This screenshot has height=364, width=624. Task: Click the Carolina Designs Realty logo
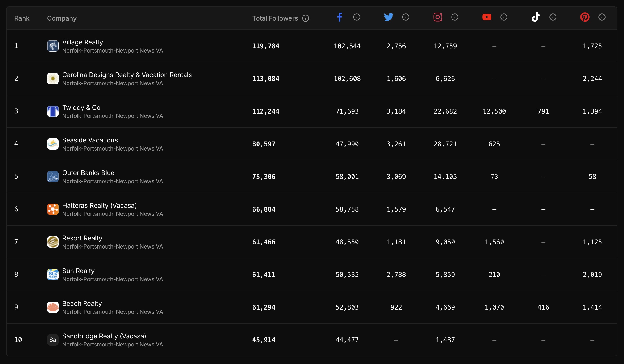53,79
